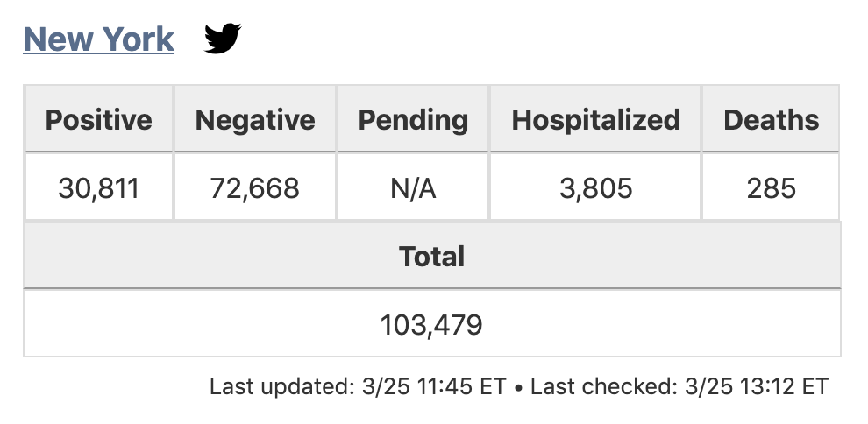Click the Last checked 13:12 ET text
Viewport: 868px width, 424px height.
(x=679, y=386)
